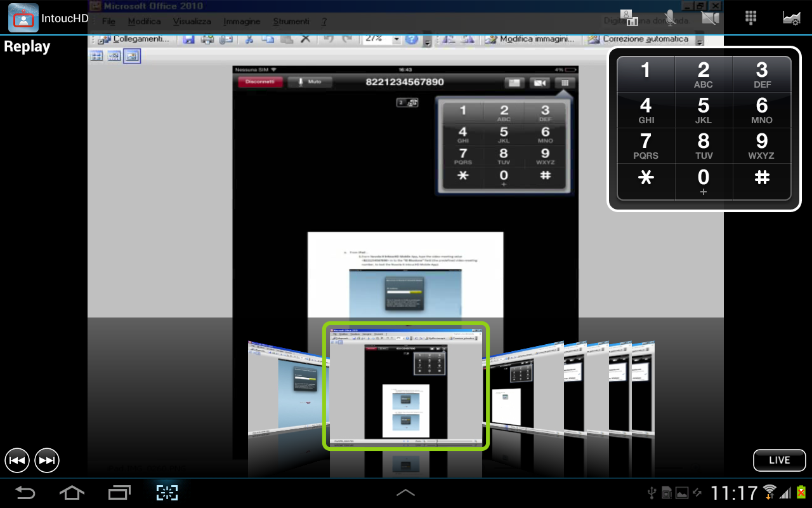Screen dimensions: 812x508
Task: Open the 11:17 clock status panel
Action: (734, 493)
